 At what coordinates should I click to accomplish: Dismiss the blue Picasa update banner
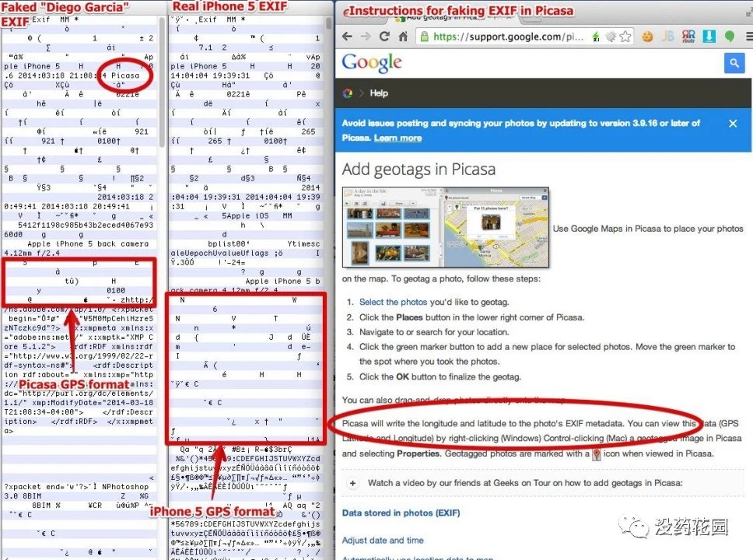click(733, 124)
